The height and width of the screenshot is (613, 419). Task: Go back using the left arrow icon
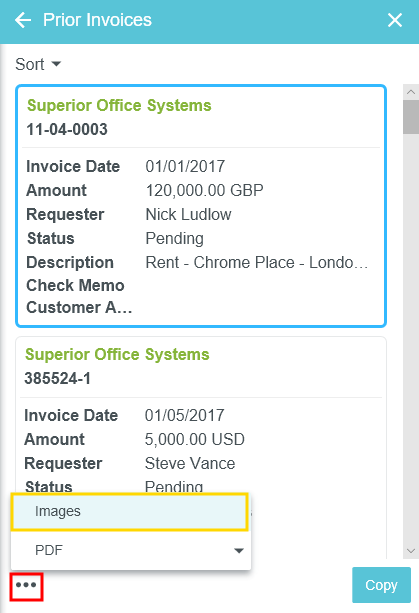23,20
